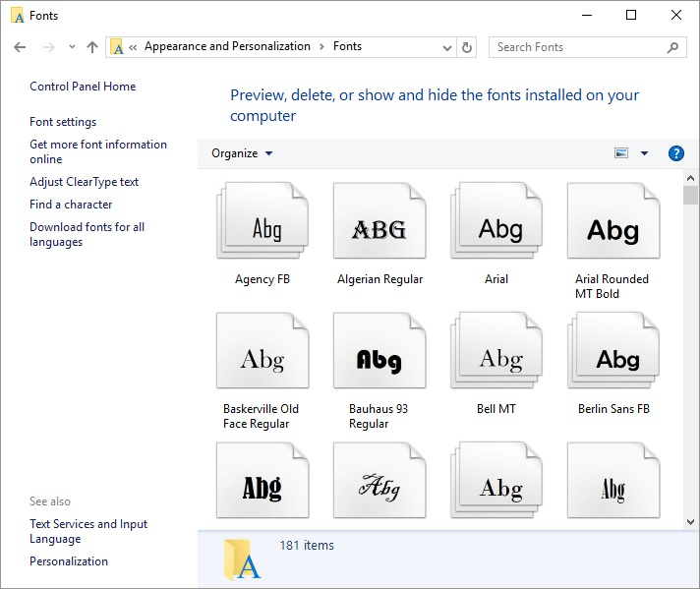Click the vertical scrollbar thumb
This screenshot has width=700, height=589.
pyautogui.click(x=690, y=195)
